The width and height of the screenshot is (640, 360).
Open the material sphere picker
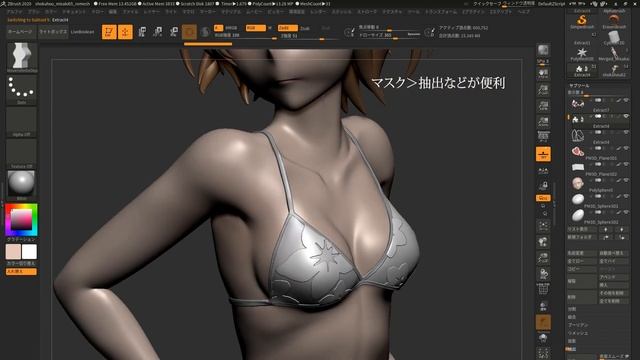coord(22,185)
